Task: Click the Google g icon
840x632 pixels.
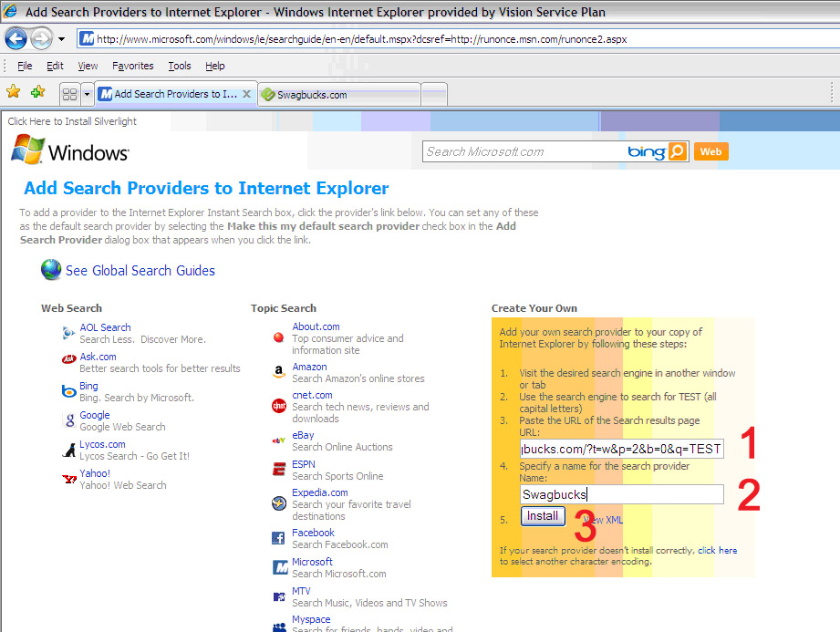Action: point(69,420)
